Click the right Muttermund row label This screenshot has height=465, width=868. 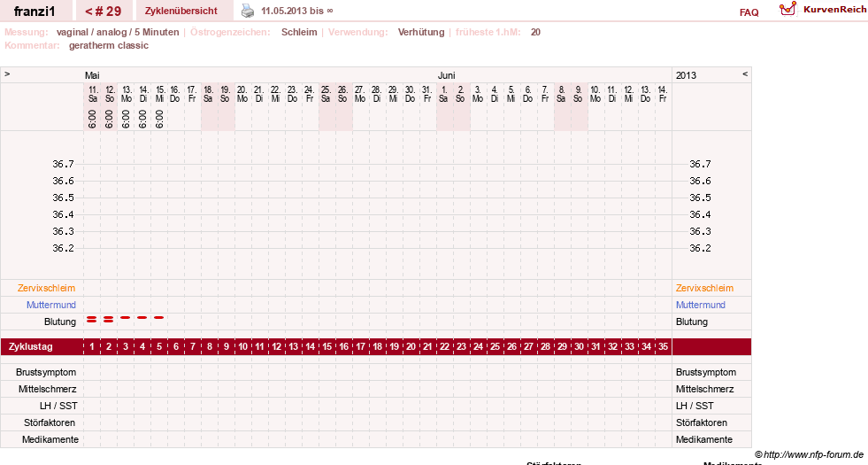(700, 305)
